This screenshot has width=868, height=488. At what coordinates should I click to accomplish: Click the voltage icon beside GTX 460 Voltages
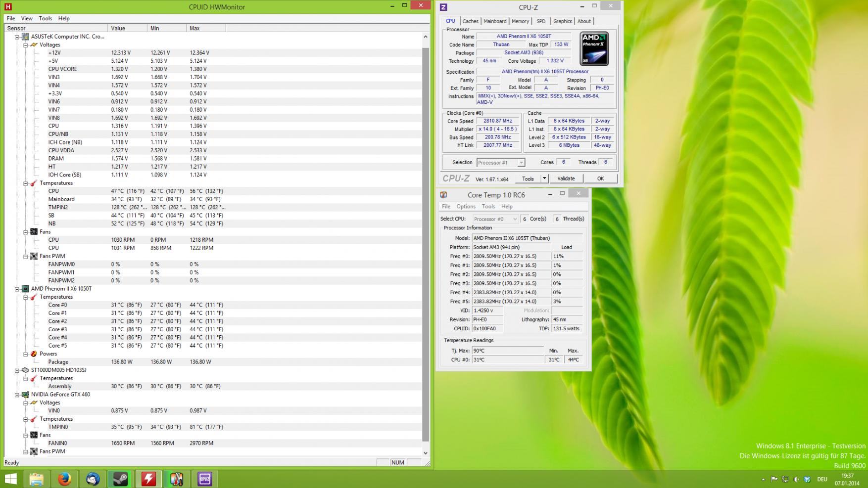pyautogui.click(x=34, y=403)
